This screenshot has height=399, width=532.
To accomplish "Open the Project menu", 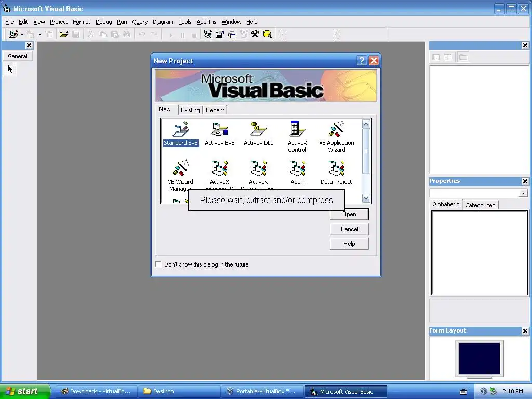I will tap(59, 22).
